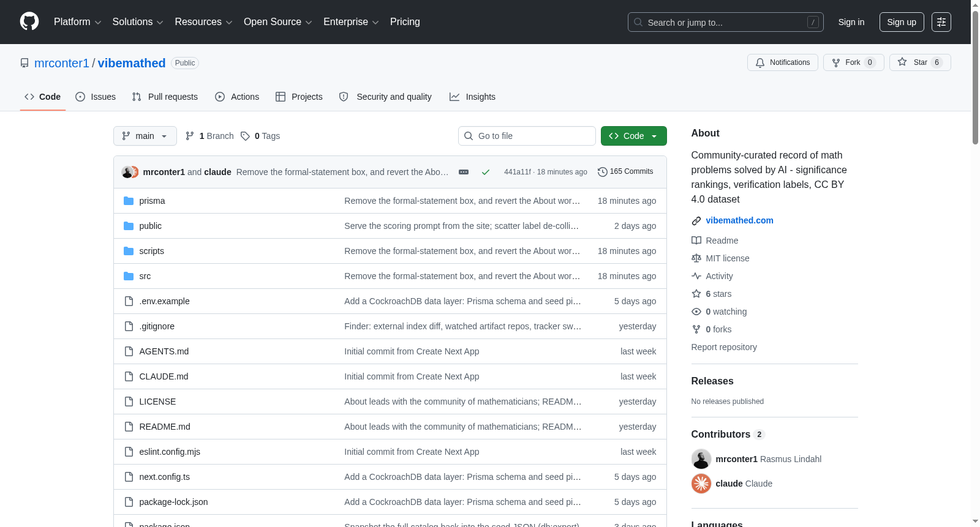Screen dimensions: 980x527
Task: Switch to the Actions tab
Action: coord(237,97)
